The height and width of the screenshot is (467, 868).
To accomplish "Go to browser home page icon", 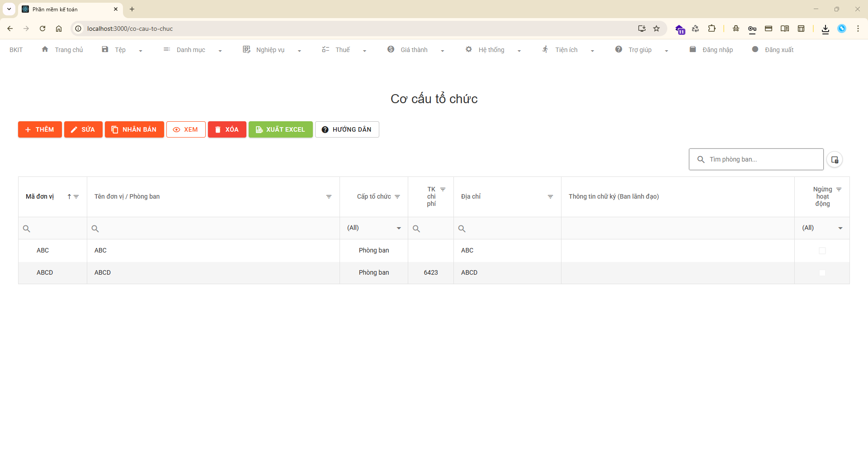I will [59, 29].
